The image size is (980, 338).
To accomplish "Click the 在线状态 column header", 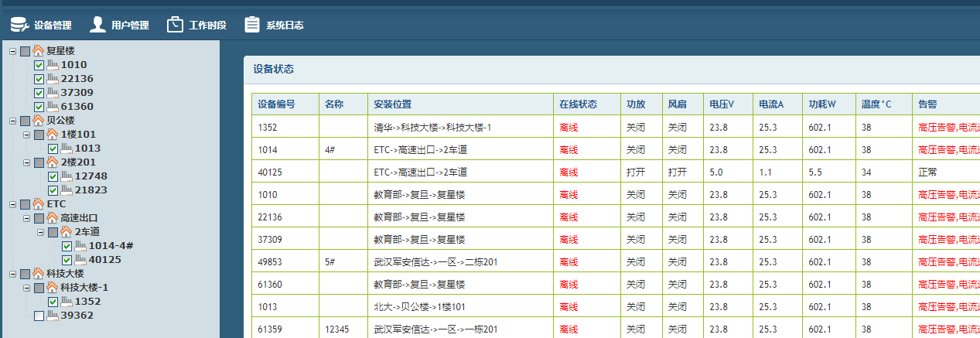I will (578, 104).
